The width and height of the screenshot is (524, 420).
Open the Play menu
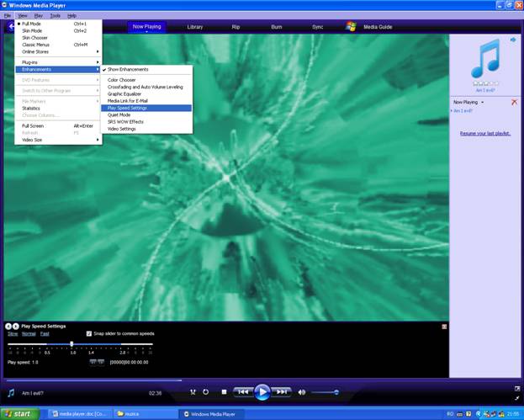click(39, 16)
